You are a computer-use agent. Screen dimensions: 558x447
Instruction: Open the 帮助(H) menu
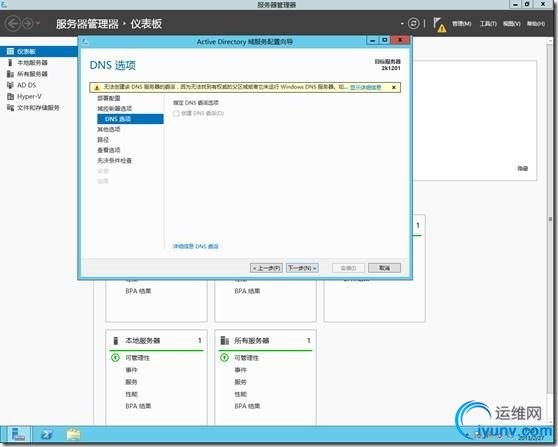[536, 24]
